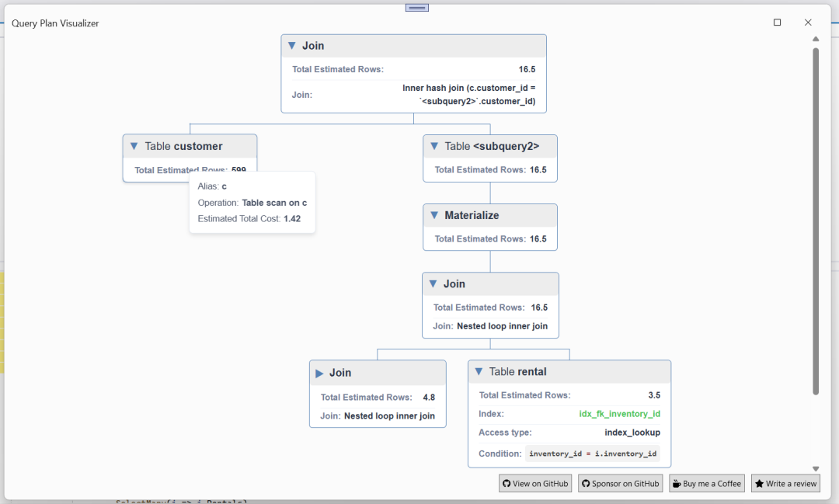The width and height of the screenshot is (839, 504).
Task: Click the Sponsor on GitHub button
Action: (620, 483)
